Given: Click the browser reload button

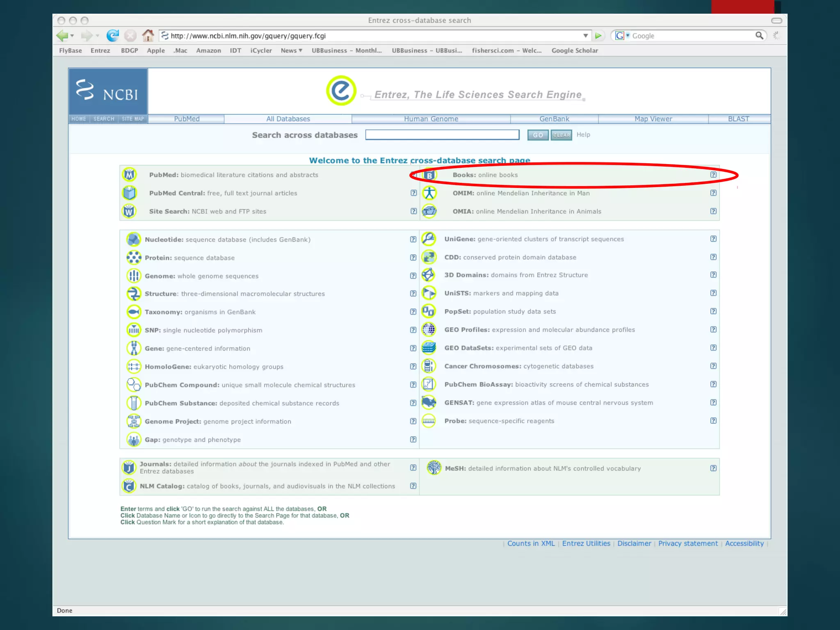Looking at the screenshot, I should point(112,36).
